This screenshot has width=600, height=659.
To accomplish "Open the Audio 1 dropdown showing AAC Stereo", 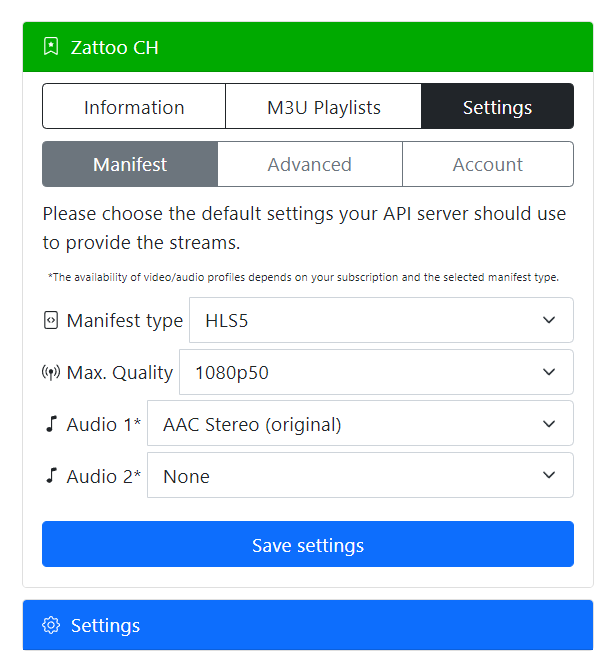I will [x=360, y=424].
